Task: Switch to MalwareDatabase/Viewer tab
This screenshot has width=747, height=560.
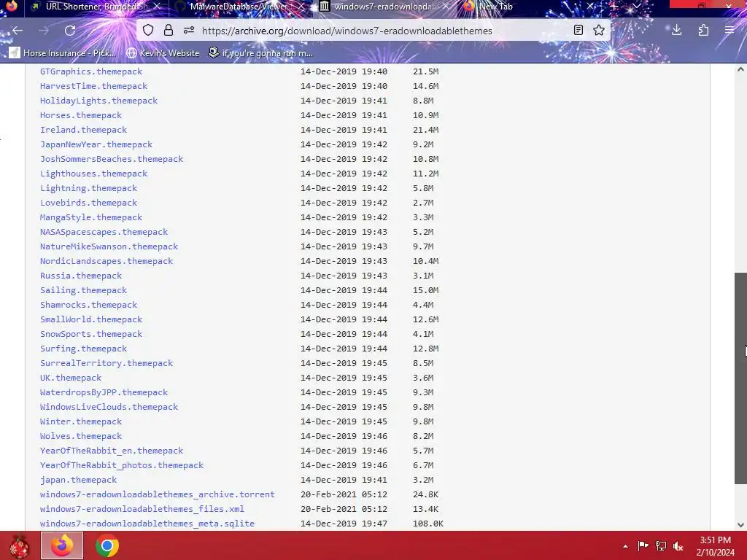Action: tap(241, 7)
